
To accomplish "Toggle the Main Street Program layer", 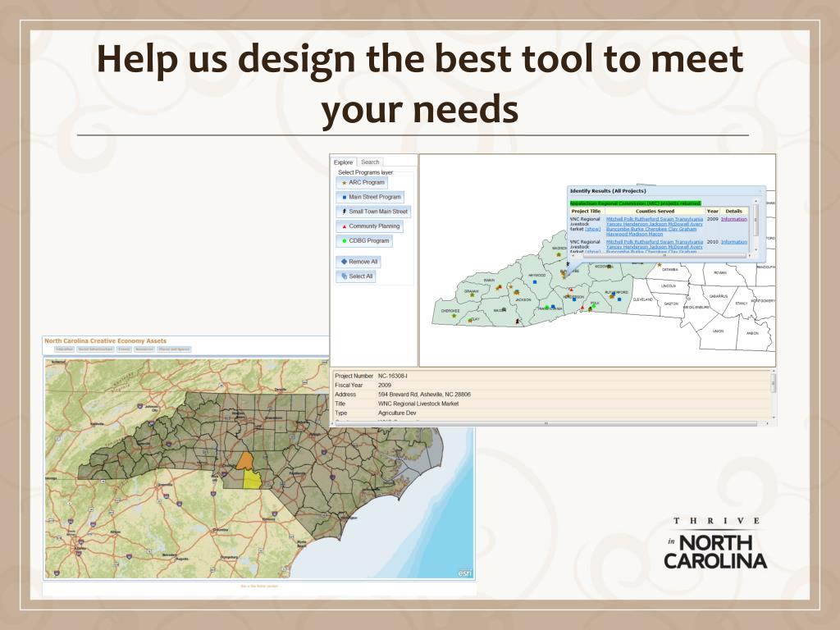I will pos(370,197).
